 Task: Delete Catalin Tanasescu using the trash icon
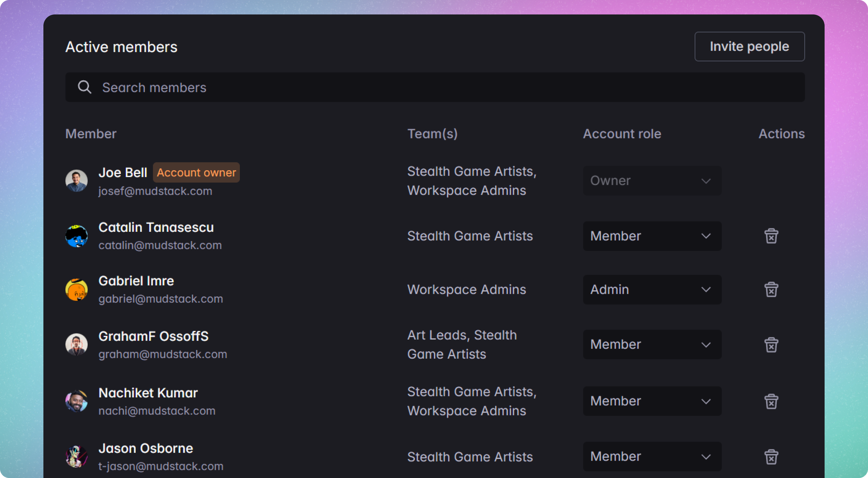pyautogui.click(x=772, y=236)
